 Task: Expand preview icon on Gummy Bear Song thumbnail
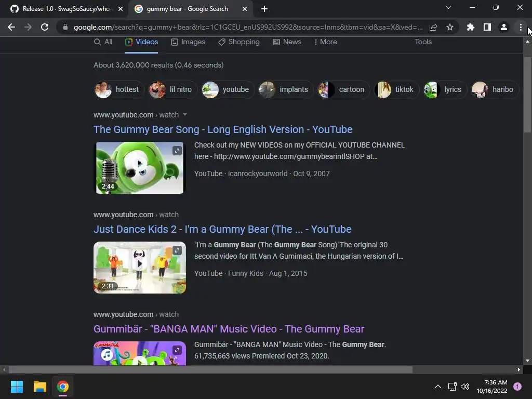(177, 151)
